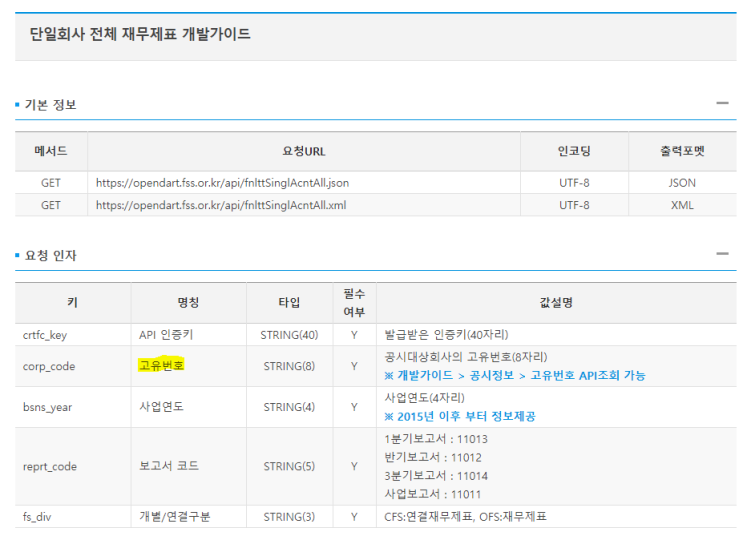This screenshot has height=536, width=743.
Task: Click the UTF-8 cell in XML row
Action: coord(574,205)
